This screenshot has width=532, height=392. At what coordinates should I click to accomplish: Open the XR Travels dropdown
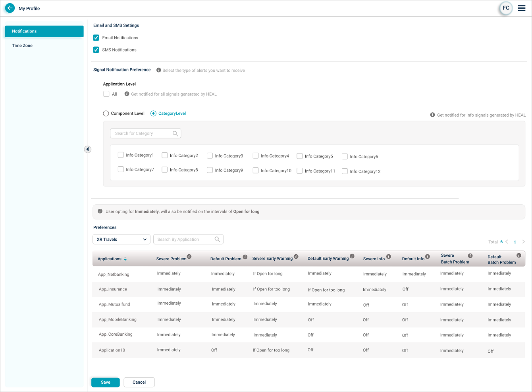121,239
